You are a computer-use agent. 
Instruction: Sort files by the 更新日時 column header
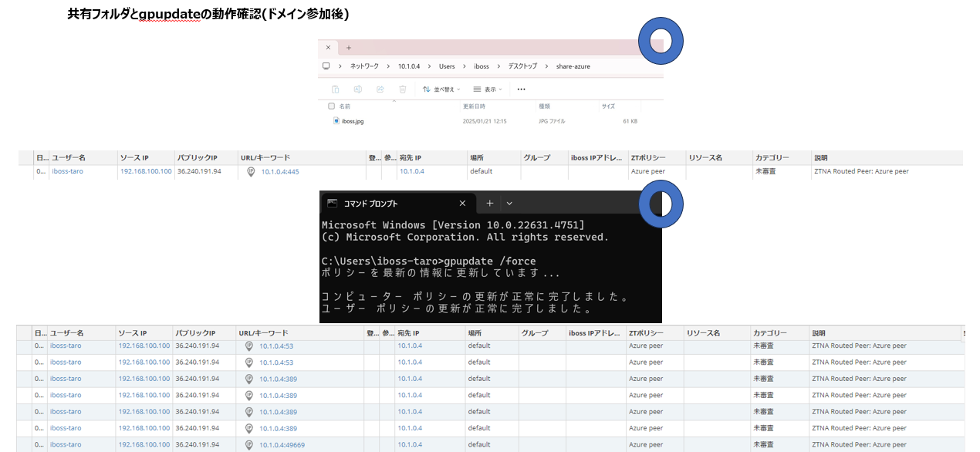(474, 106)
